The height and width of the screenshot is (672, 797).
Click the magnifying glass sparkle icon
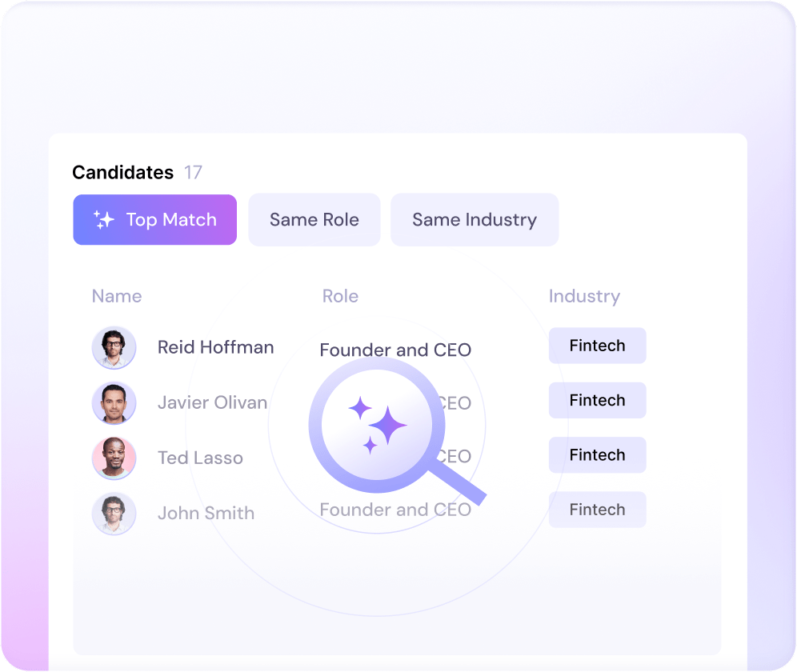pos(378,422)
